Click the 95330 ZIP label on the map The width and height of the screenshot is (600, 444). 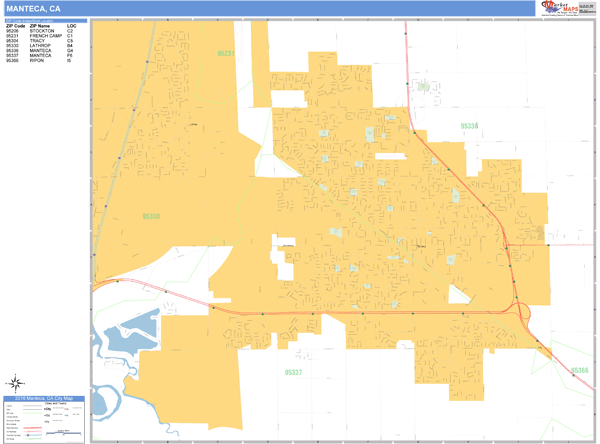[152, 215]
